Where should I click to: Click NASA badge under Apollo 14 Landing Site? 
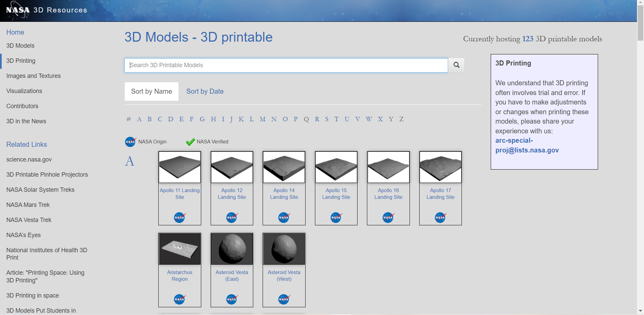point(284,217)
